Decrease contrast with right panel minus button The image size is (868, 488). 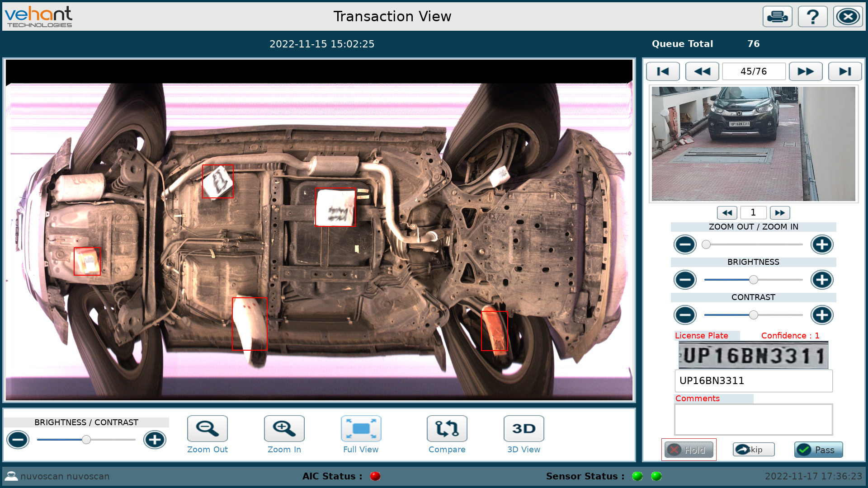click(x=685, y=315)
